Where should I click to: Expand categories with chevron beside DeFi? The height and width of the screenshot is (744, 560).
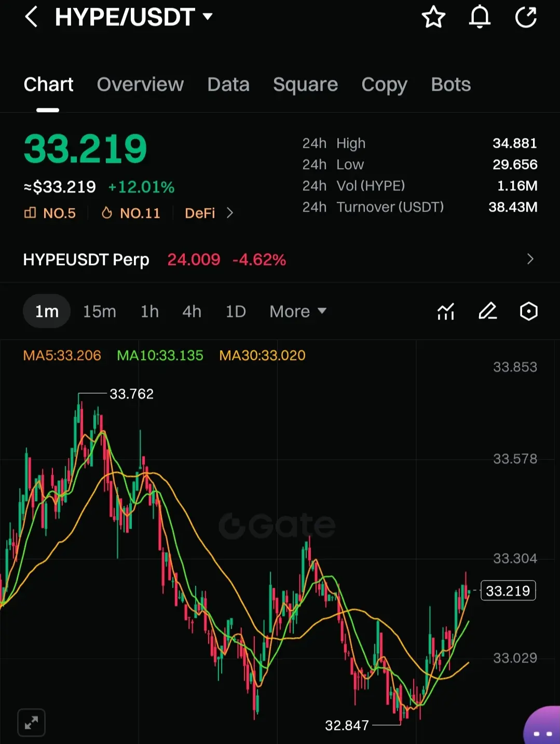click(230, 213)
